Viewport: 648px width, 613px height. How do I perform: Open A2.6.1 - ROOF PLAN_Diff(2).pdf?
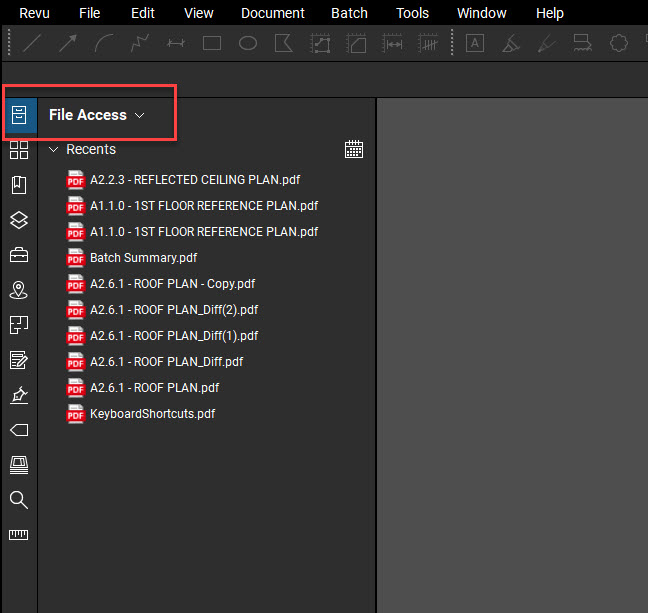162,310
